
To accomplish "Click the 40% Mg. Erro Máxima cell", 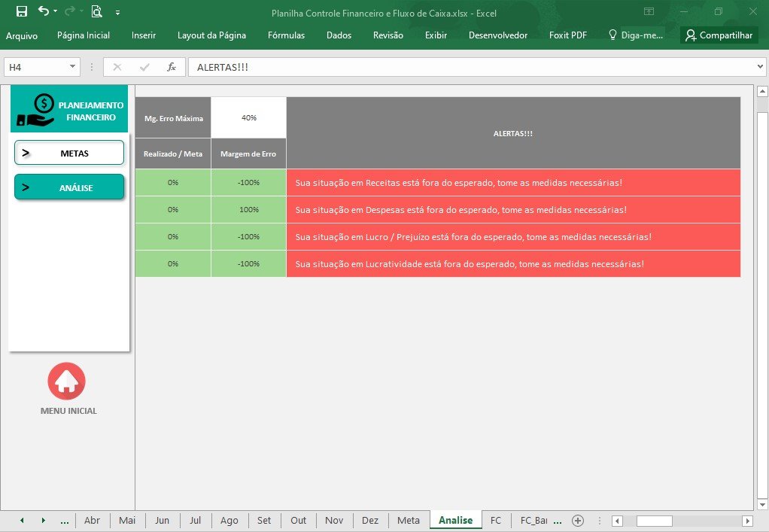I will click(x=248, y=117).
